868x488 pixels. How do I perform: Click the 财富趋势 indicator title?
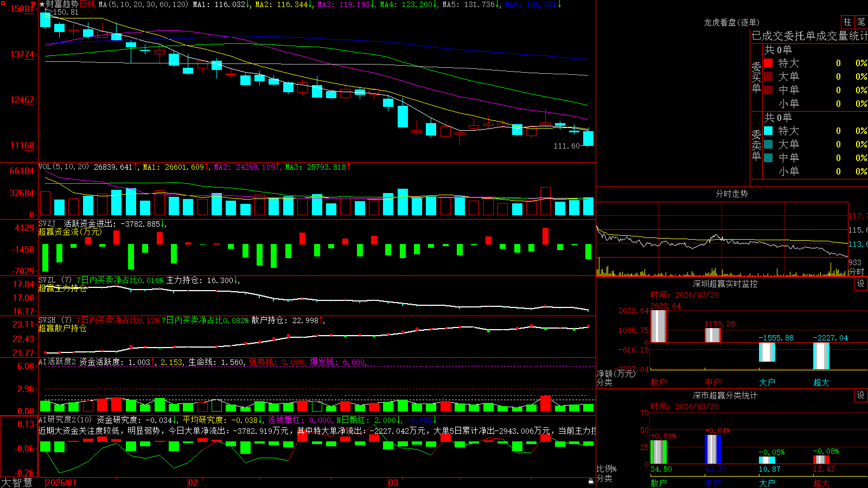tap(62, 4)
